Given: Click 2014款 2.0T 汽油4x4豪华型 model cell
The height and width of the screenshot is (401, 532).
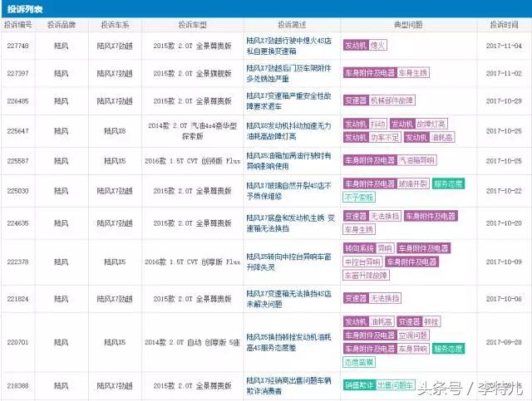Looking at the screenshot, I should coord(193,131).
